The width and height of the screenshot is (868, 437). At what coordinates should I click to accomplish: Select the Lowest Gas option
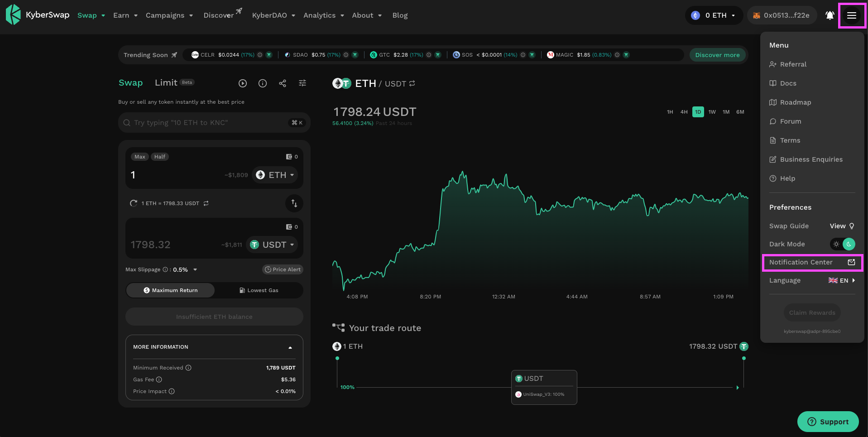tap(259, 290)
